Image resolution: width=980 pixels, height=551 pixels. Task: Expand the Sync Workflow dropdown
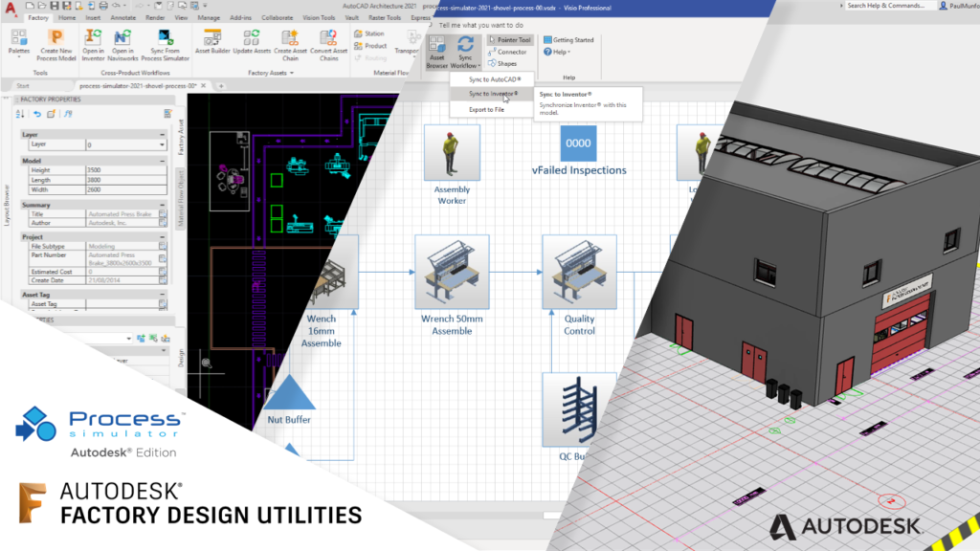(x=465, y=53)
